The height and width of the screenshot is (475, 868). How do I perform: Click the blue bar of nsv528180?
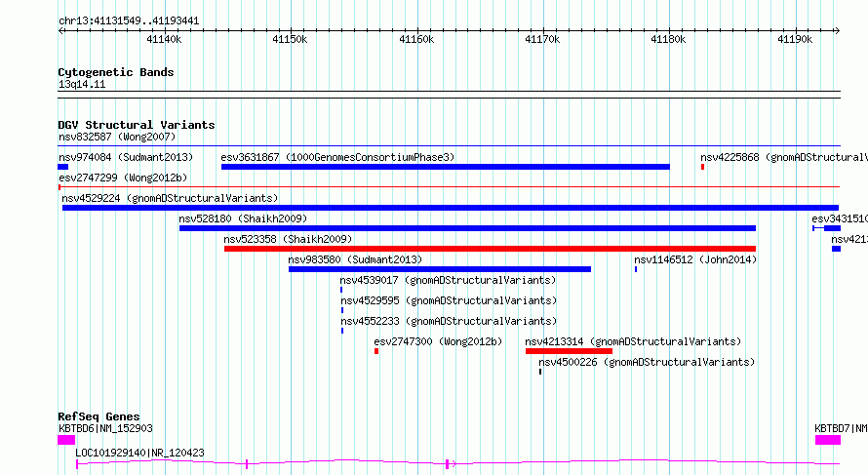point(468,228)
